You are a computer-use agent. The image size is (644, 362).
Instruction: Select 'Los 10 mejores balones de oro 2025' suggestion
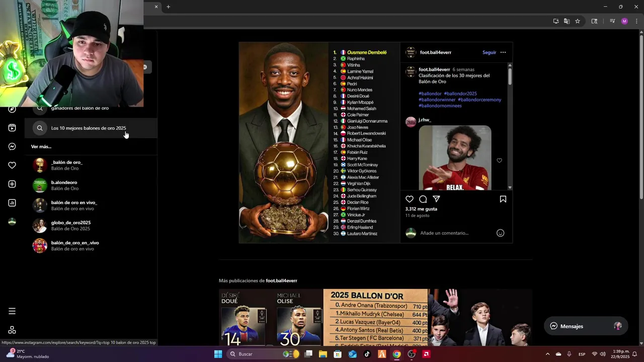[91, 128]
